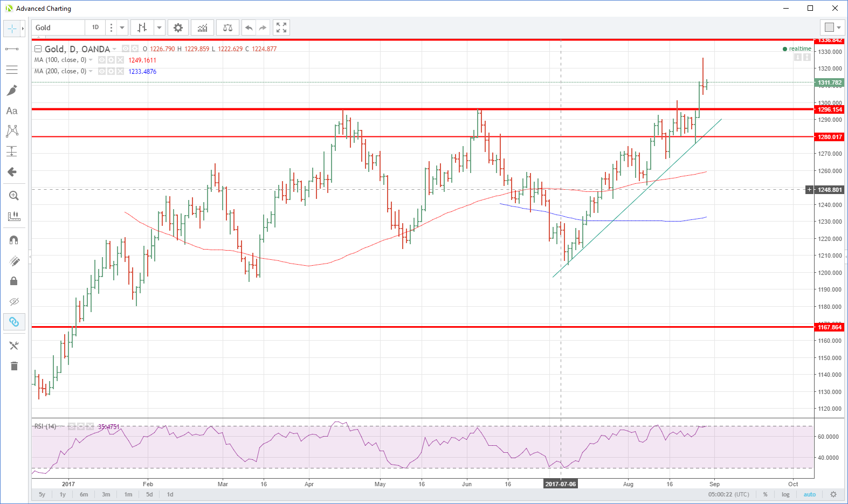Viewport: 848px width, 504px height.
Task: Open the chart patterns tool
Action: coord(12,131)
